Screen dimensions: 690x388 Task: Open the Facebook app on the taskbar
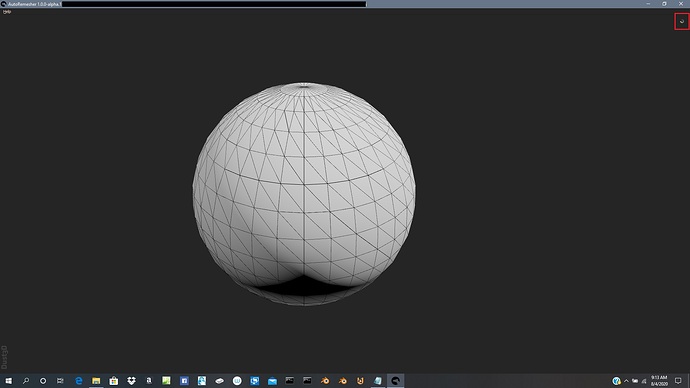click(x=184, y=381)
